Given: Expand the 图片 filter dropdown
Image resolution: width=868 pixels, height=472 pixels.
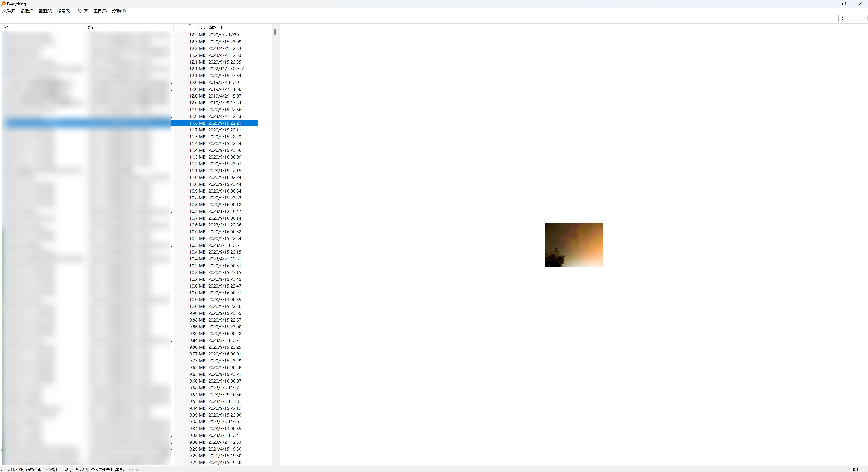Looking at the screenshot, I should coord(864,18).
